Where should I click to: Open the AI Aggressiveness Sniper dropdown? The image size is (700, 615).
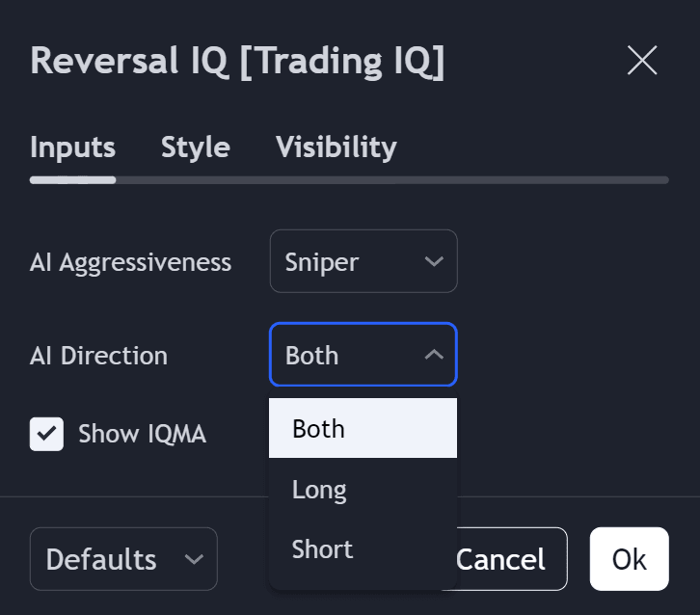click(363, 261)
